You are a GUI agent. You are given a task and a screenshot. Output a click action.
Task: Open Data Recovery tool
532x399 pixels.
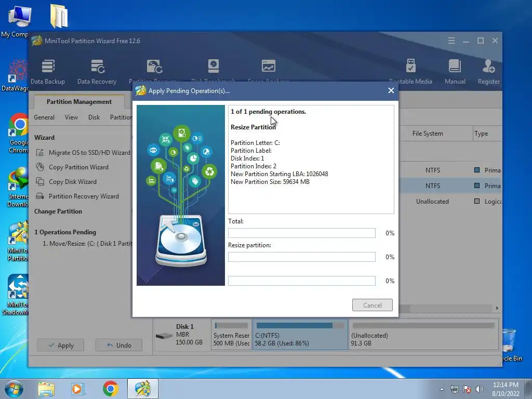coord(97,72)
